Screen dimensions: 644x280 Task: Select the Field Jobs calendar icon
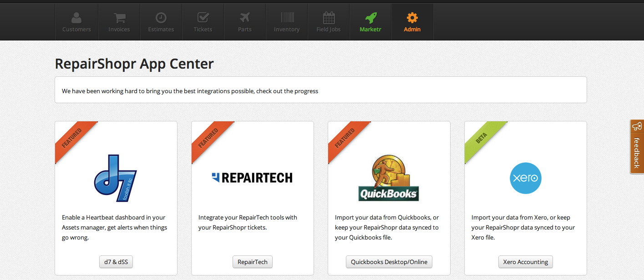329,18
